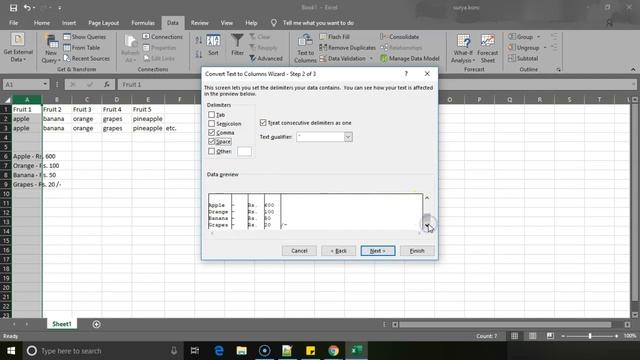
Task: Click Next in the wizard dialog
Action: coord(378,251)
